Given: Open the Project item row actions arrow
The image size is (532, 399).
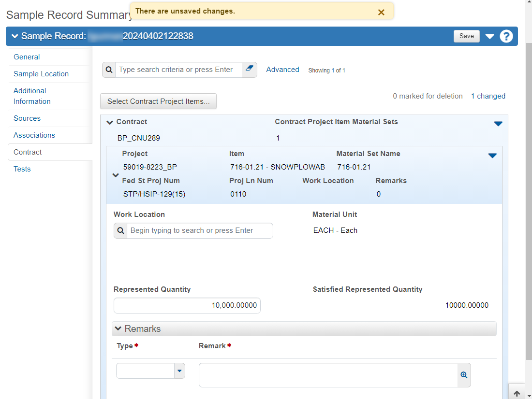Looking at the screenshot, I should coord(492,156).
